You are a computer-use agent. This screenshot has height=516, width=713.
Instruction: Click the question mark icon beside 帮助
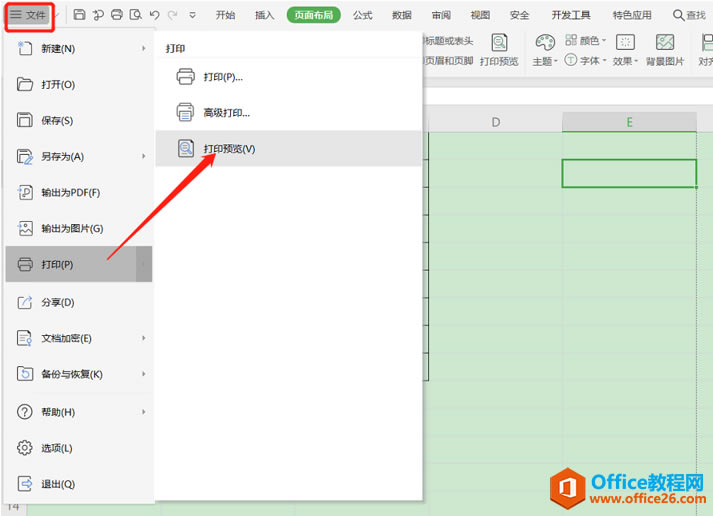coord(25,412)
